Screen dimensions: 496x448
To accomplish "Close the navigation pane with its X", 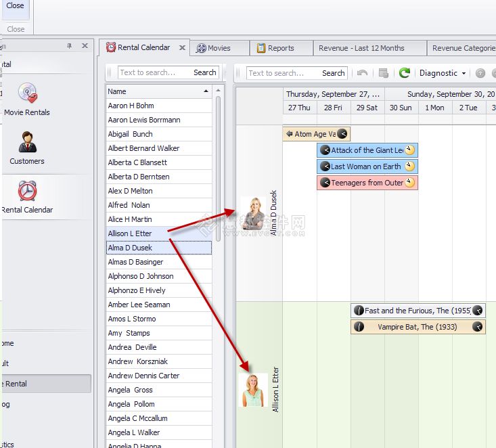I will 85,46.
